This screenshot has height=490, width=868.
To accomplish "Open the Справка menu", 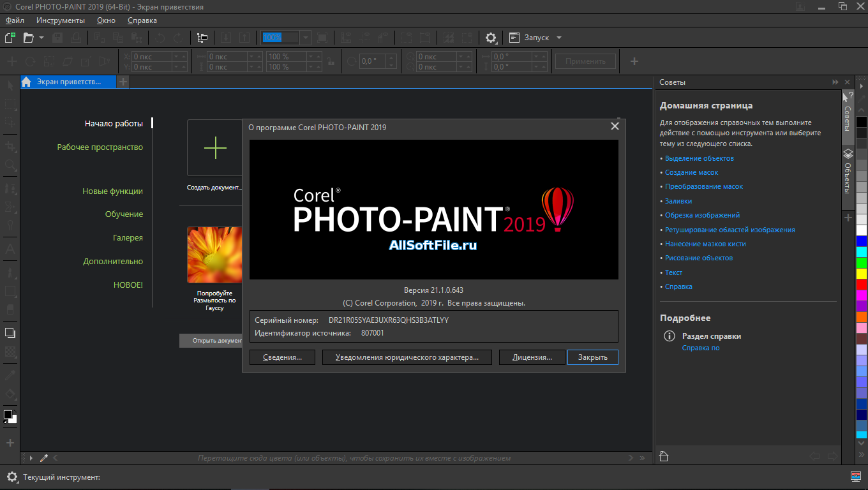I will point(142,20).
